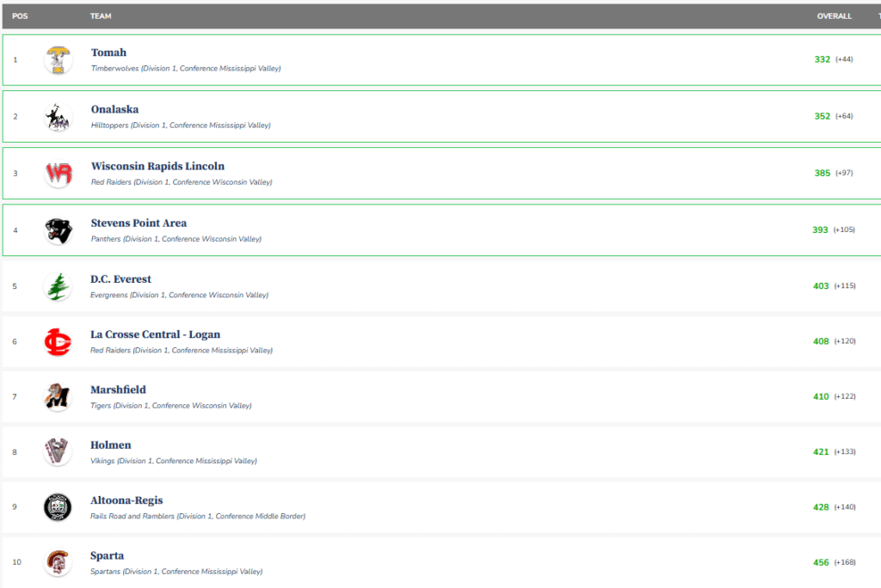Open the D.C. Everest team link
Image resolution: width=881 pixels, height=588 pixels.
(x=120, y=279)
